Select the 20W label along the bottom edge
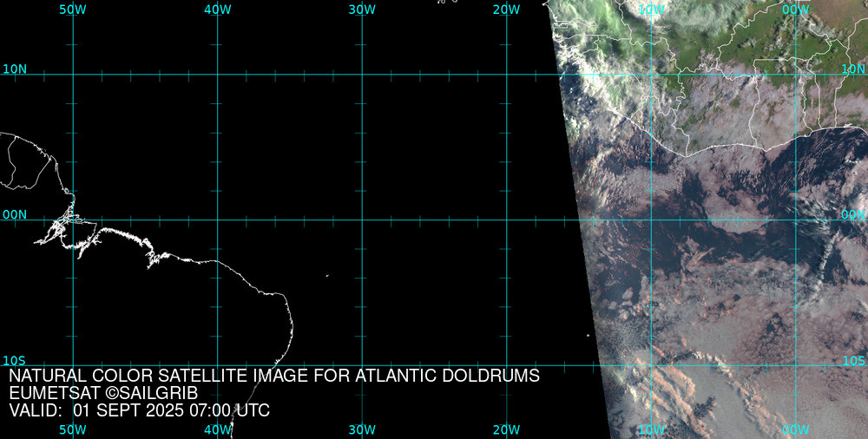 (x=507, y=429)
